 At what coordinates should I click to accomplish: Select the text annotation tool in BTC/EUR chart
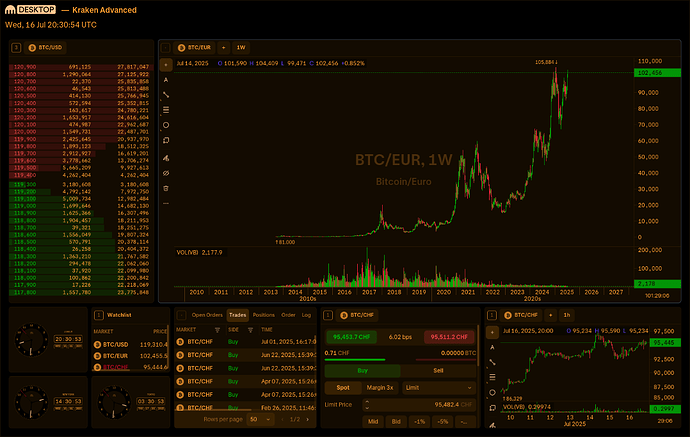click(166, 80)
